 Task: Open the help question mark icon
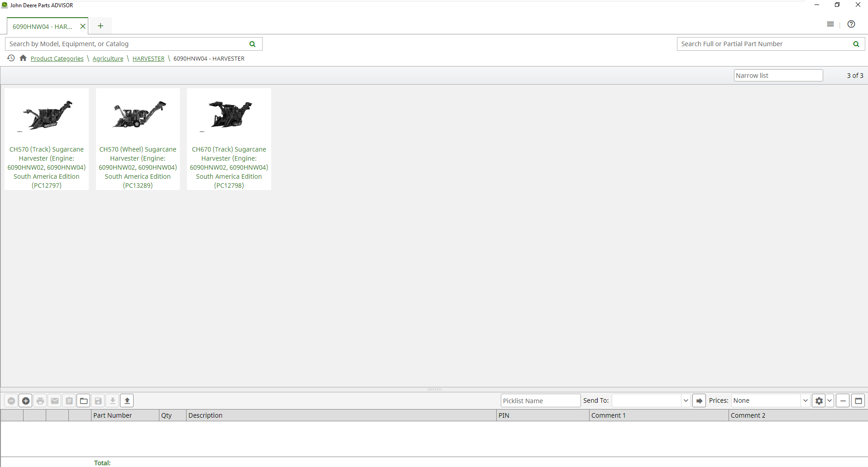click(x=851, y=24)
